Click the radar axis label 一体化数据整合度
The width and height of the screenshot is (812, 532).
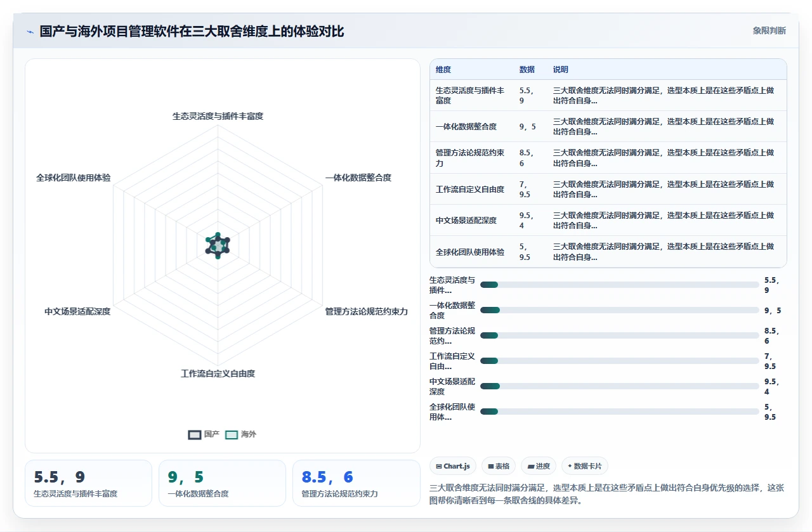(x=358, y=178)
